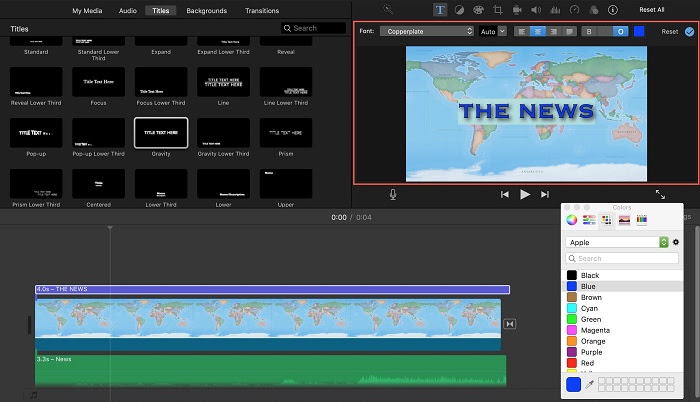Select the color wheel picker mode
The height and width of the screenshot is (402, 700).
point(571,220)
